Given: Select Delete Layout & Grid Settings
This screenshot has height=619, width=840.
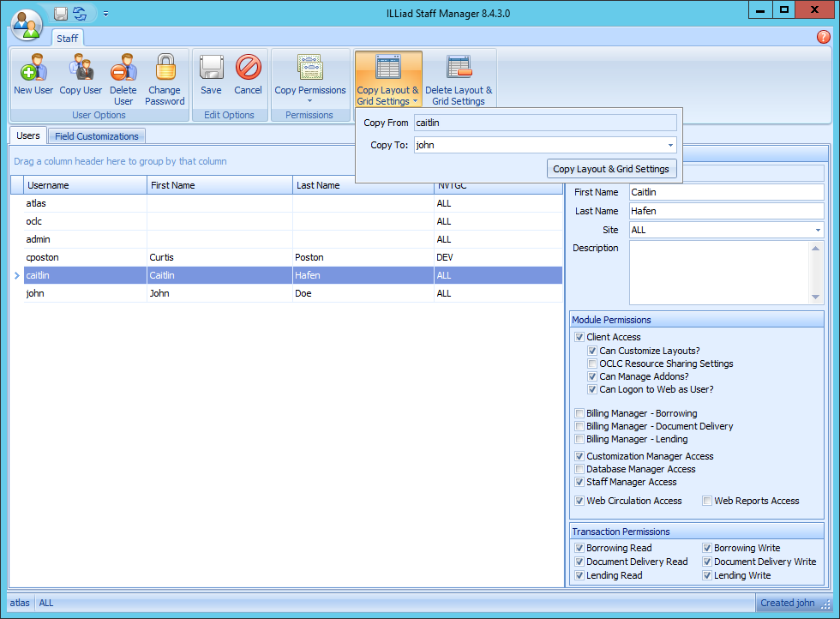Looking at the screenshot, I should coord(459,77).
